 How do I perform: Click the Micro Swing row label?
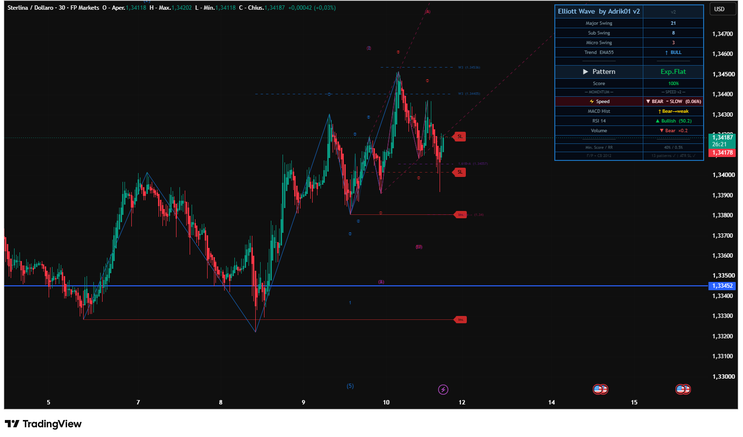(x=599, y=43)
